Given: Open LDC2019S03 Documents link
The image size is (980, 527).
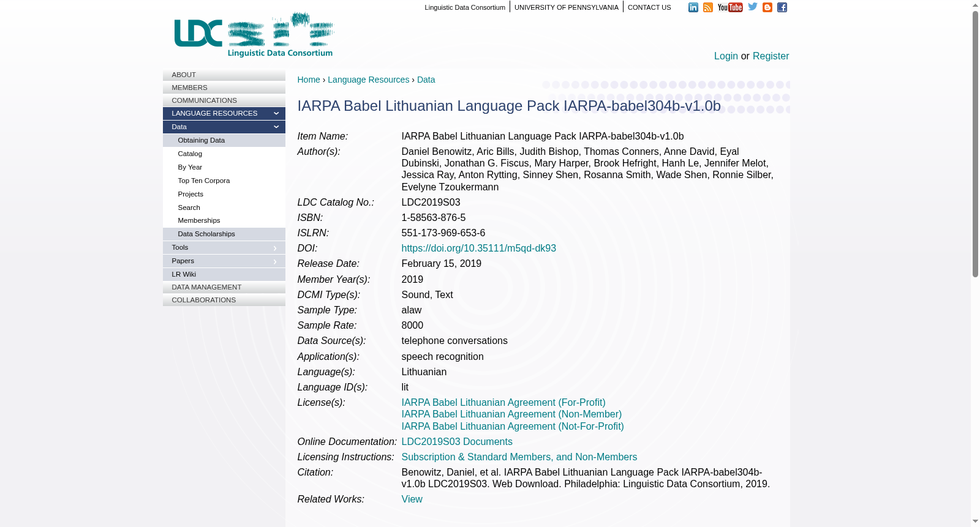Looking at the screenshot, I should pos(457,442).
